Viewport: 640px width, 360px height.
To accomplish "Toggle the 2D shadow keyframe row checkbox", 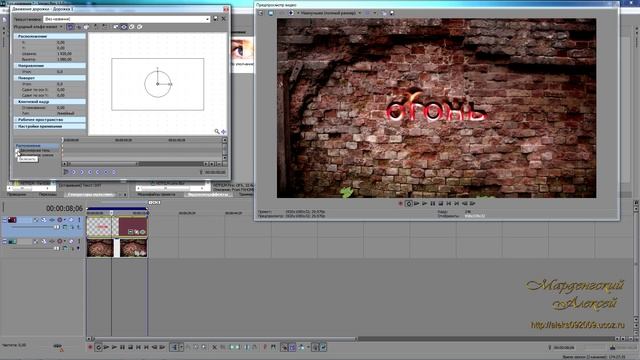I will tap(18, 151).
